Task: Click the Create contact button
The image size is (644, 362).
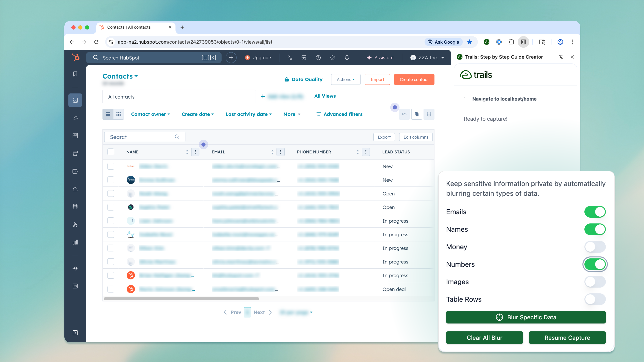Action: coord(414,79)
